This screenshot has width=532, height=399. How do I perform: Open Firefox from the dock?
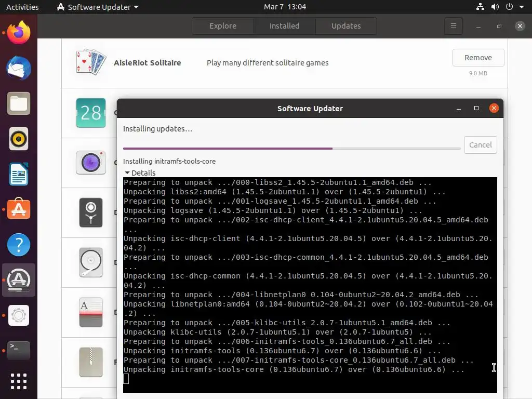coord(19,33)
